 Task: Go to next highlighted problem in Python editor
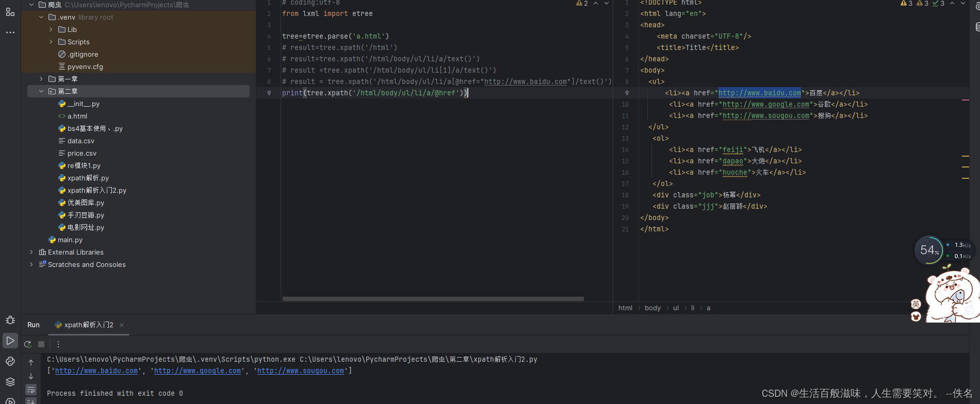[x=607, y=4]
